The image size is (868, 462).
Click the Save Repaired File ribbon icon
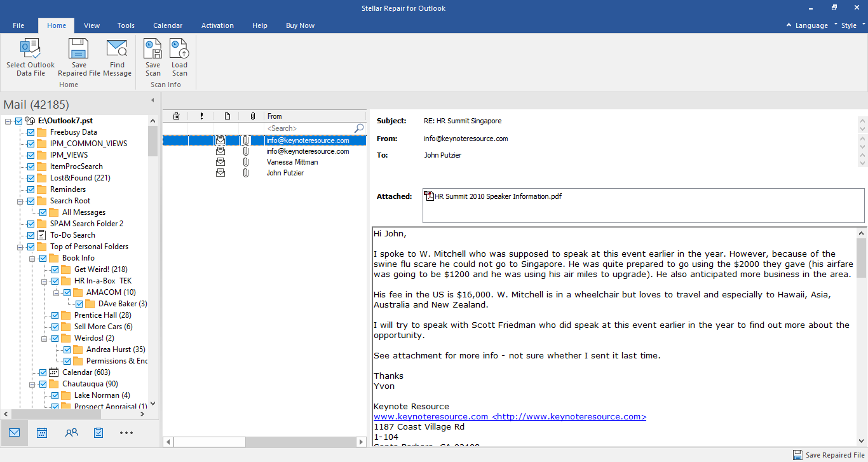[x=78, y=56]
